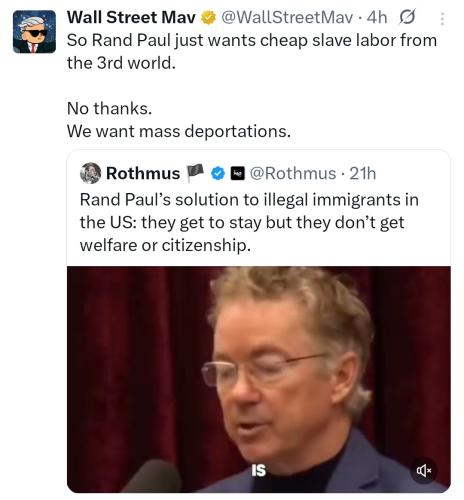Click the black square affiliate badge
The image size is (464, 500).
238,173
